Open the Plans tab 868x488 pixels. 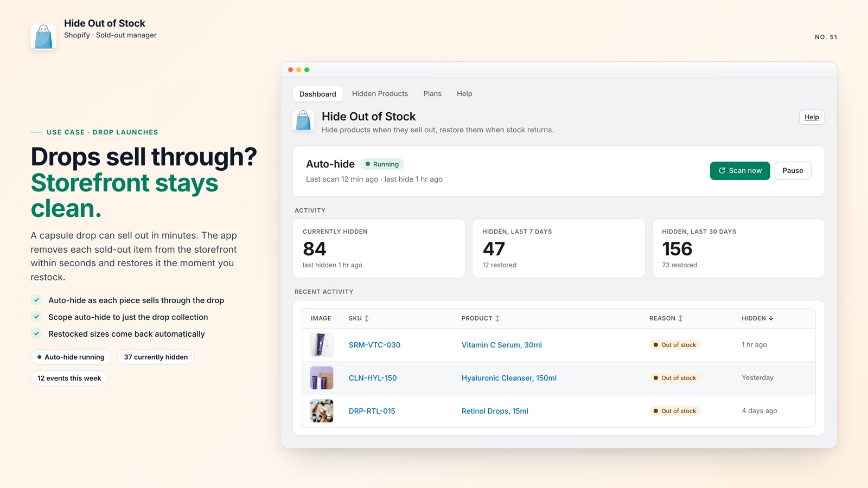432,94
